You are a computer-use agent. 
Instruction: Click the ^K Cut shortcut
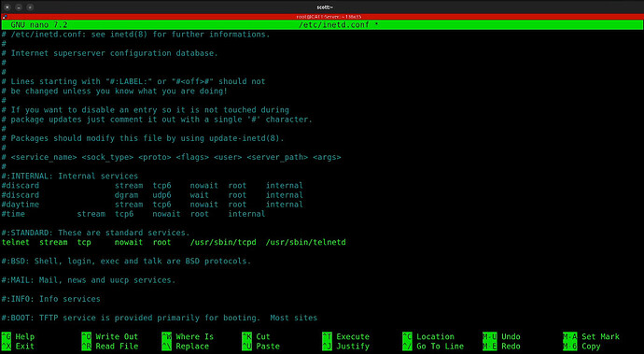pos(257,337)
